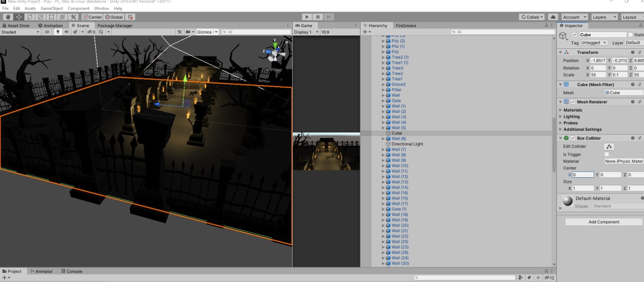This screenshot has height=282, width=644.
Task: Collapse the Transform component
Action: tap(561, 52)
